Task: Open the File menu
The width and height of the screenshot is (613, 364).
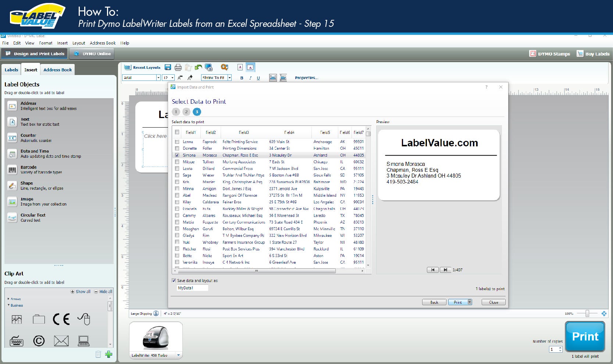Action: [6, 43]
